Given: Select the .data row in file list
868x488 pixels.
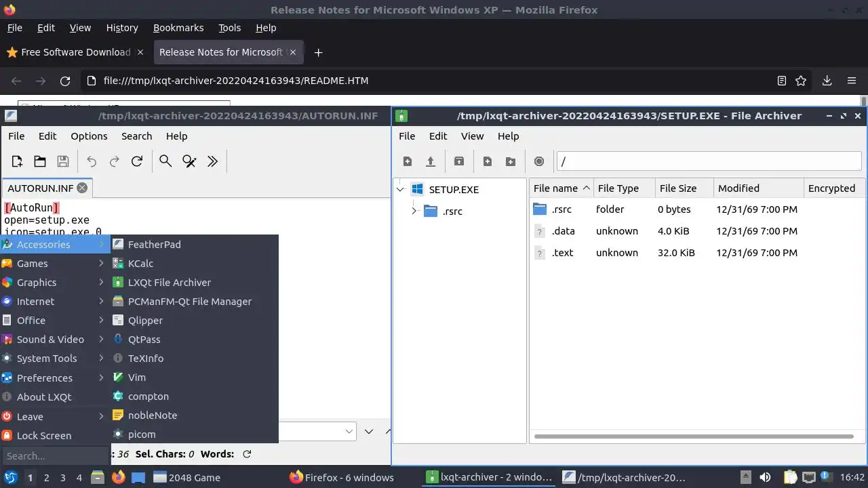Looking at the screenshot, I should tap(697, 231).
